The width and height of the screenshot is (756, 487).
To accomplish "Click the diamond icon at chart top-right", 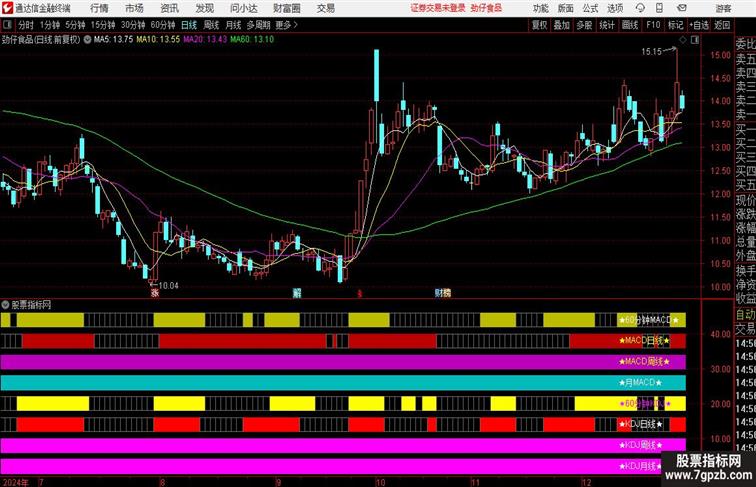I will click(683, 40).
